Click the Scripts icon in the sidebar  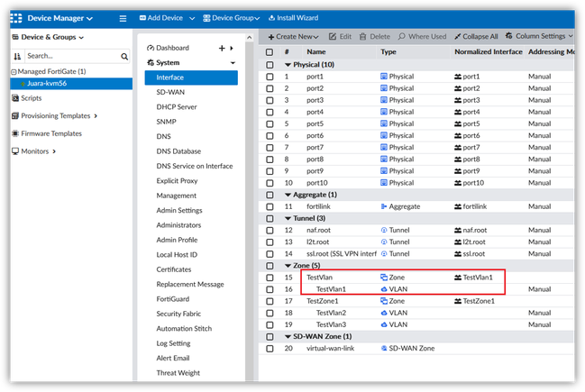pyautogui.click(x=15, y=98)
